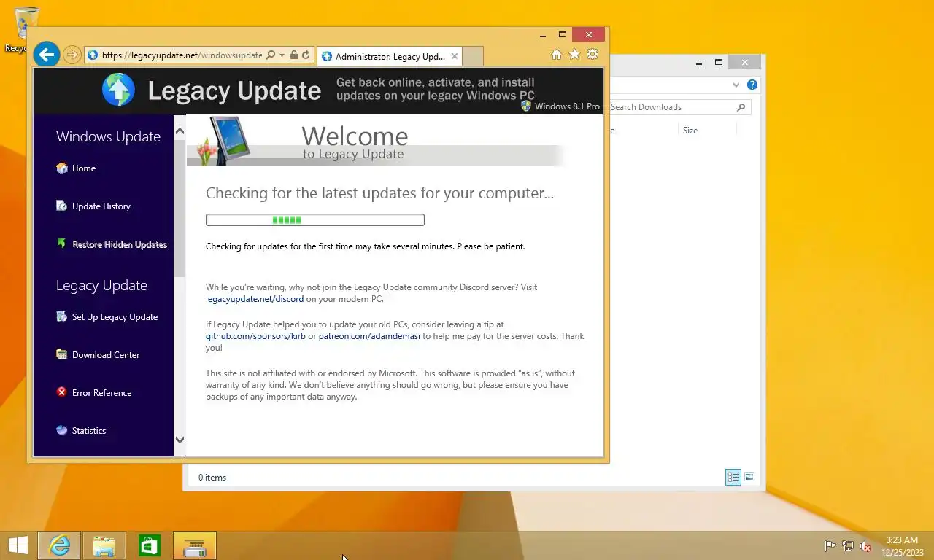Click the forward arrow in Internet Explorer
The height and width of the screenshot is (560, 934).
coord(72,55)
